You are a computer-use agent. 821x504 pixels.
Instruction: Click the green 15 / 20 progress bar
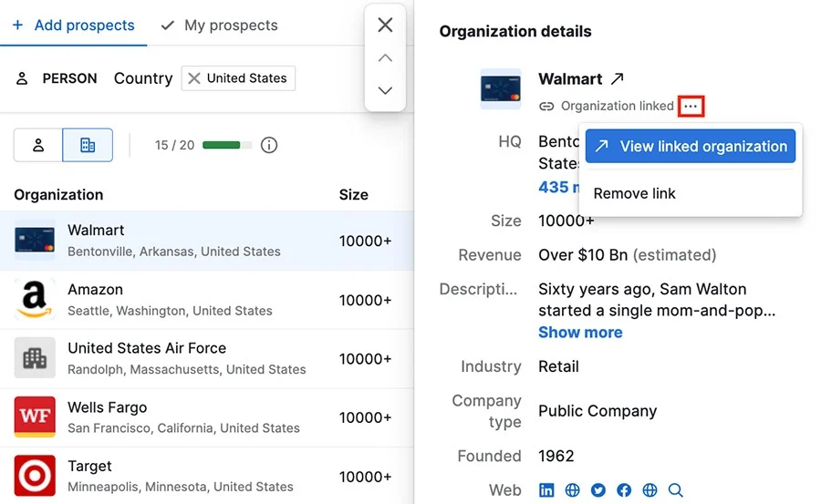(227, 145)
